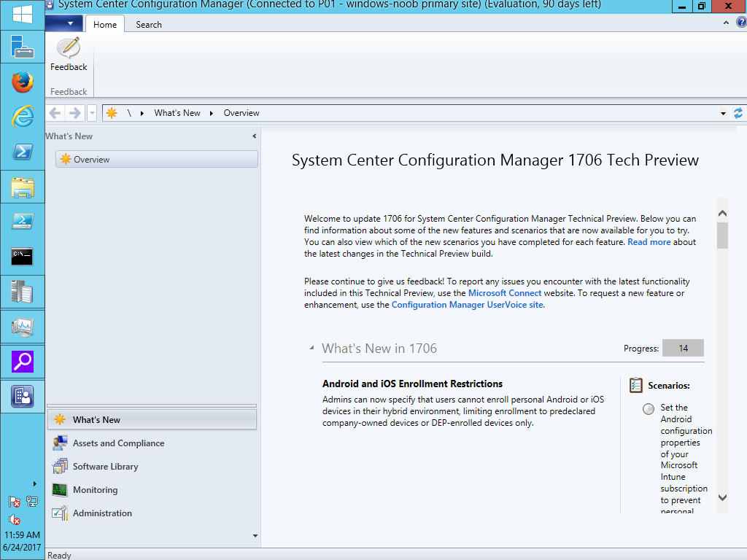Open the blue application menu dropdown
This screenshot has height=560, width=747.
(x=64, y=23)
